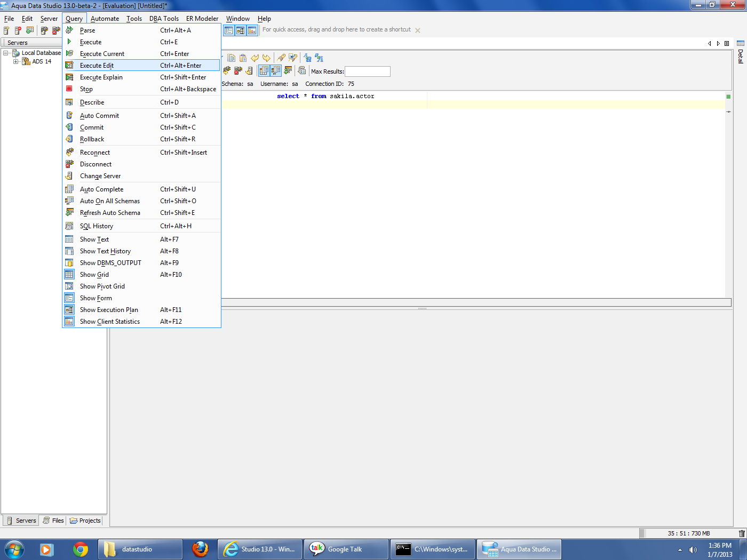747x560 pixels.
Task: Click the Copy icon in the editor toolbar
Action: click(x=232, y=58)
